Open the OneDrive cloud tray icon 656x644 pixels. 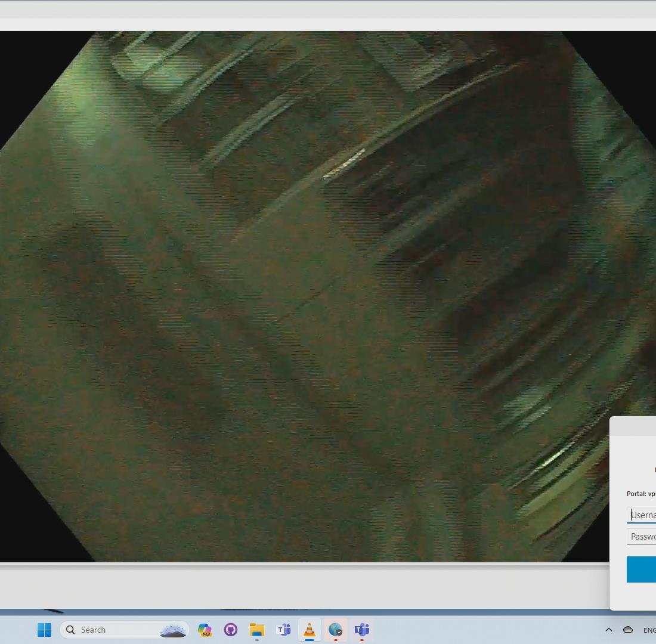628,629
